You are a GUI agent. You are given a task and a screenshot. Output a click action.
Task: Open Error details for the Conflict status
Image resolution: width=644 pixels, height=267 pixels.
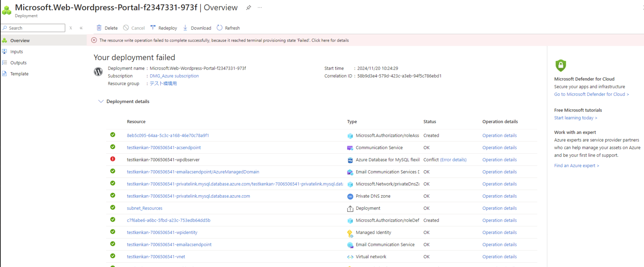pyautogui.click(x=453, y=160)
